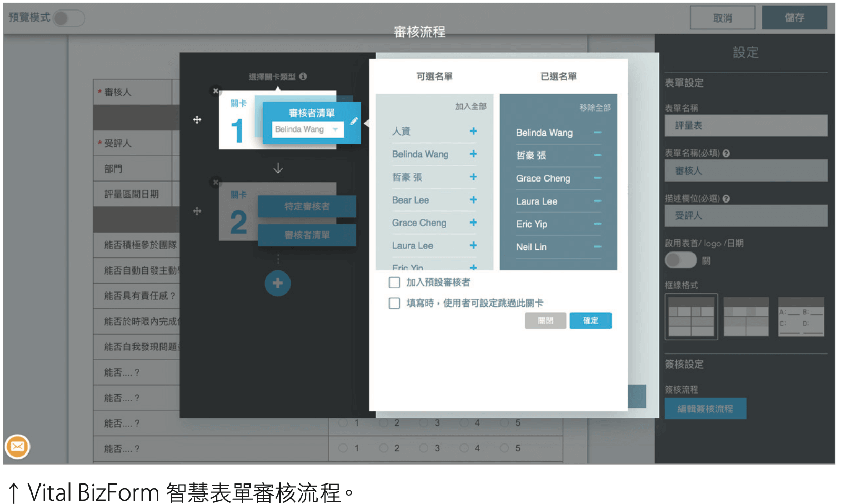841x504 pixels.
Task: Click 確定 to confirm selection
Action: pyautogui.click(x=590, y=320)
